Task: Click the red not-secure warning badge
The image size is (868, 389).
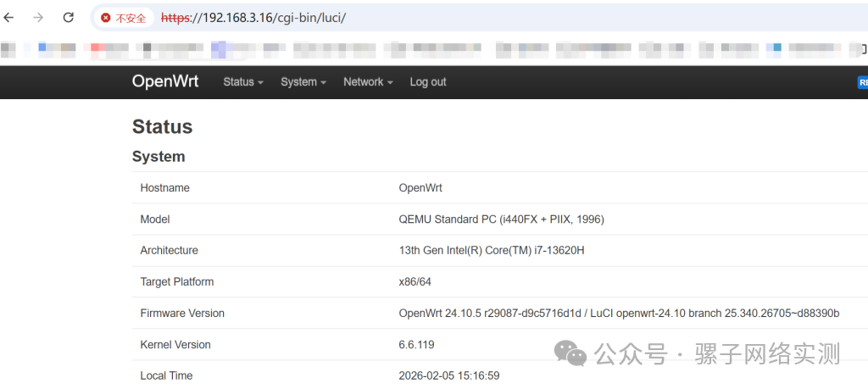Action: pos(124,18)
